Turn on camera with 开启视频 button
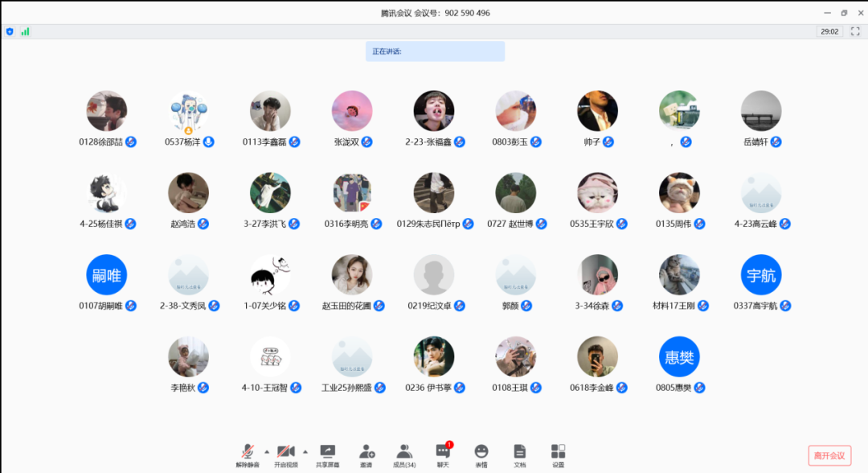This screenshot has width=868, height=473. click(x=286, y=454)
